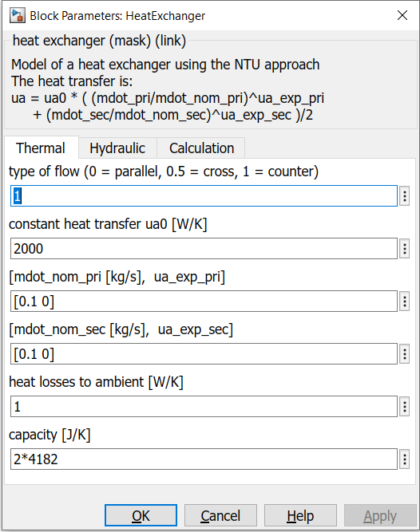Click the heat losses to ambient field
The width and height of the screenshot is (420, 532).
click(x=204, y=407)
